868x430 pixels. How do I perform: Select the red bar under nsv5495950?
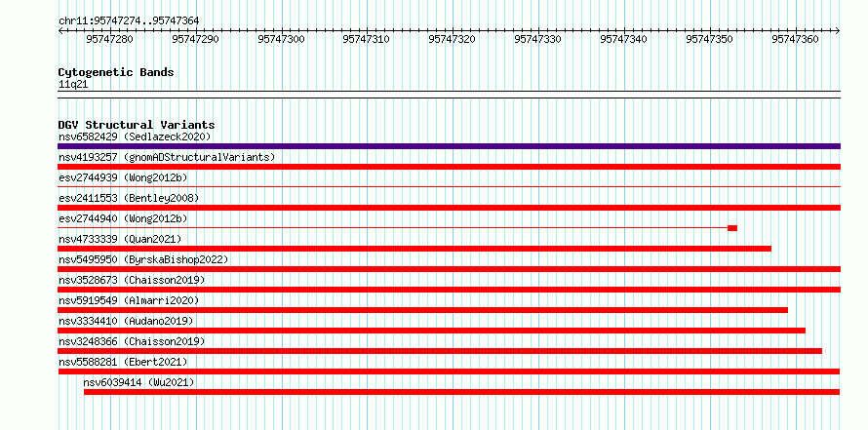(449, 269)
